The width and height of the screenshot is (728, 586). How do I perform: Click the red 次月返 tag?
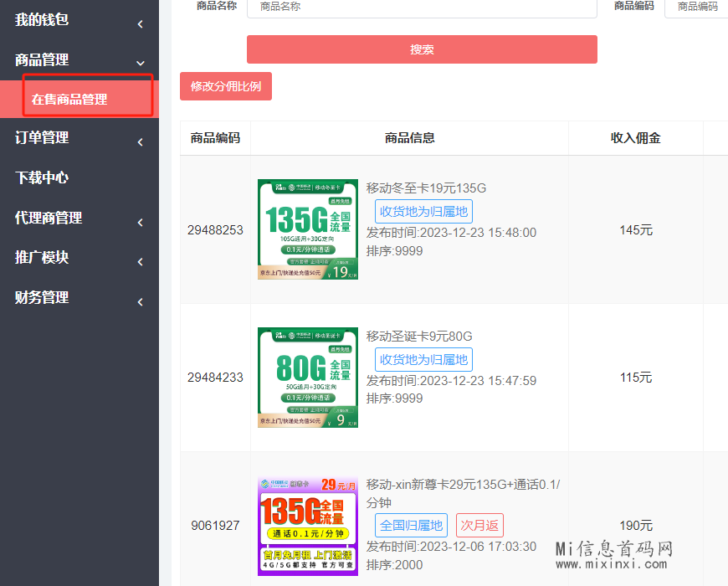tap(479, 525)
